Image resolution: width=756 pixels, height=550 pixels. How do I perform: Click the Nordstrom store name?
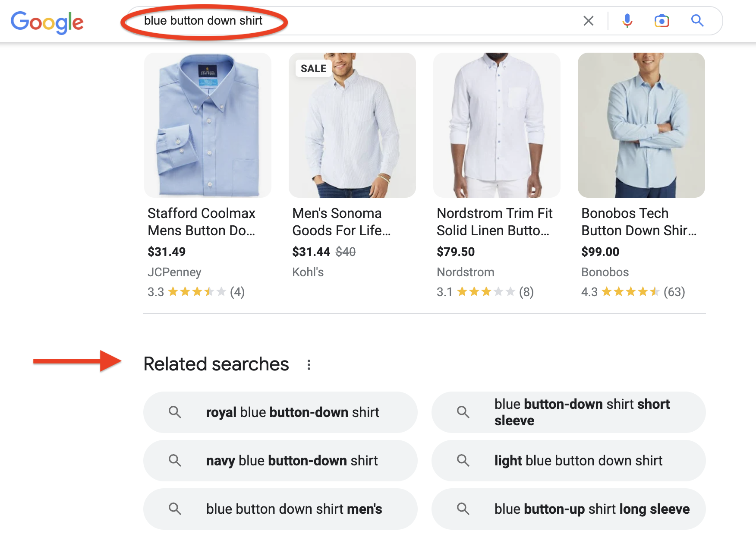point(466,272)
